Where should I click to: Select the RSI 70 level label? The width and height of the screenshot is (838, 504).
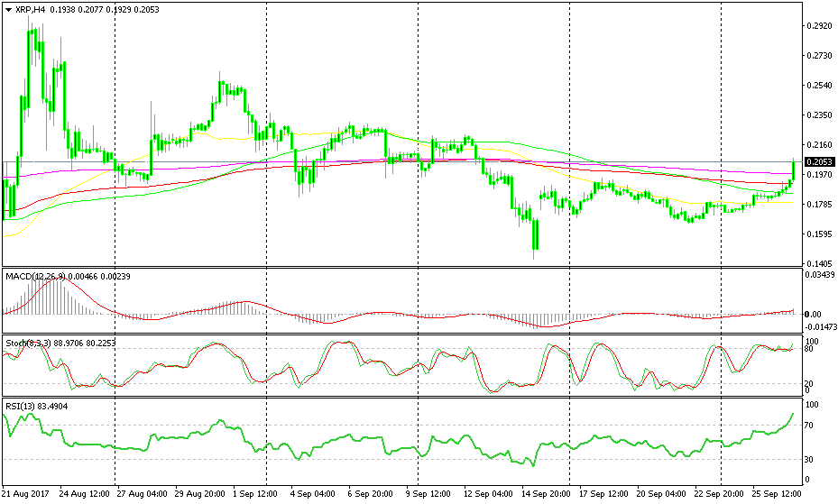click(809, 425)
